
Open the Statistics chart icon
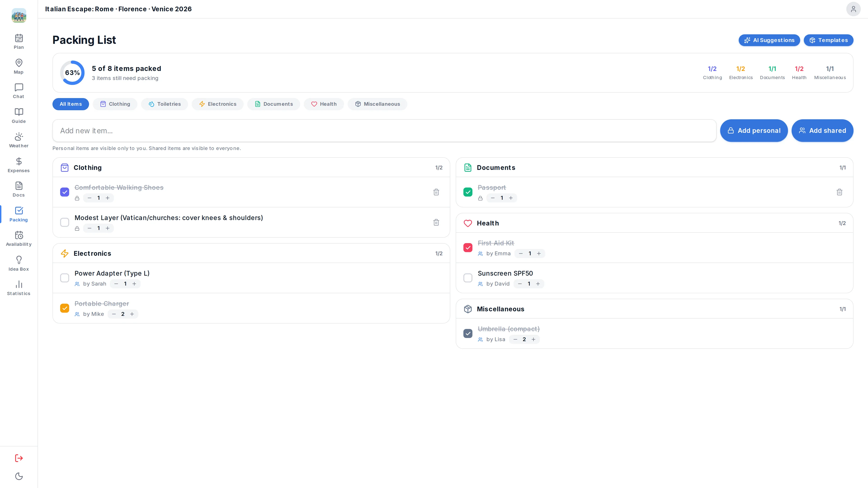(19, 284)
